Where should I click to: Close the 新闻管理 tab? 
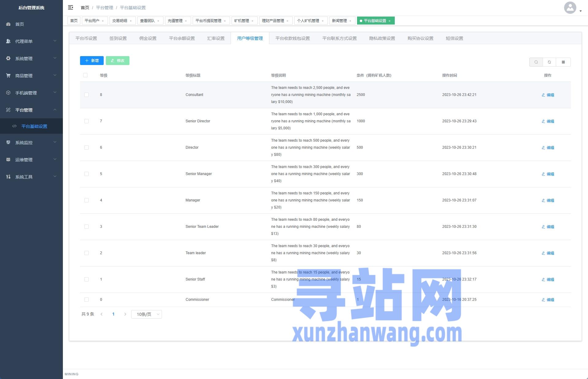point(350,21)
